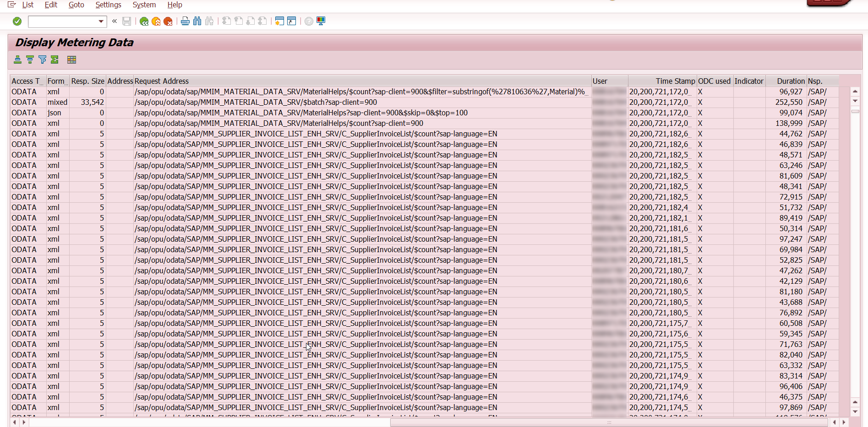
Task: Sort the list in descending order
Action: 30,59
